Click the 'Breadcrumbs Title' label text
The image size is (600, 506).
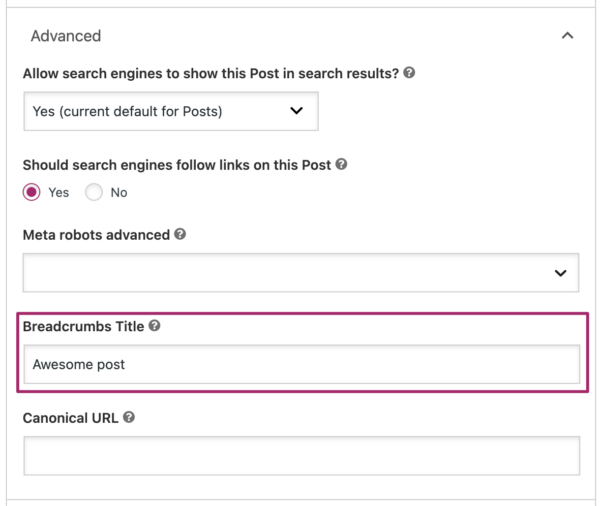click(x=84, y=326)
